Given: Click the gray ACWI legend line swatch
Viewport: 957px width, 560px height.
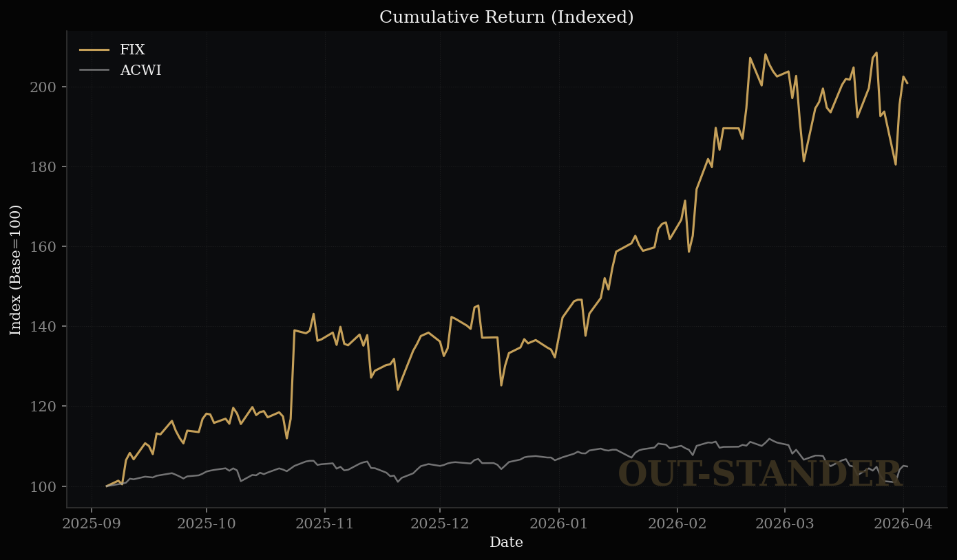Looking at the screenshot, I should 94,70.
